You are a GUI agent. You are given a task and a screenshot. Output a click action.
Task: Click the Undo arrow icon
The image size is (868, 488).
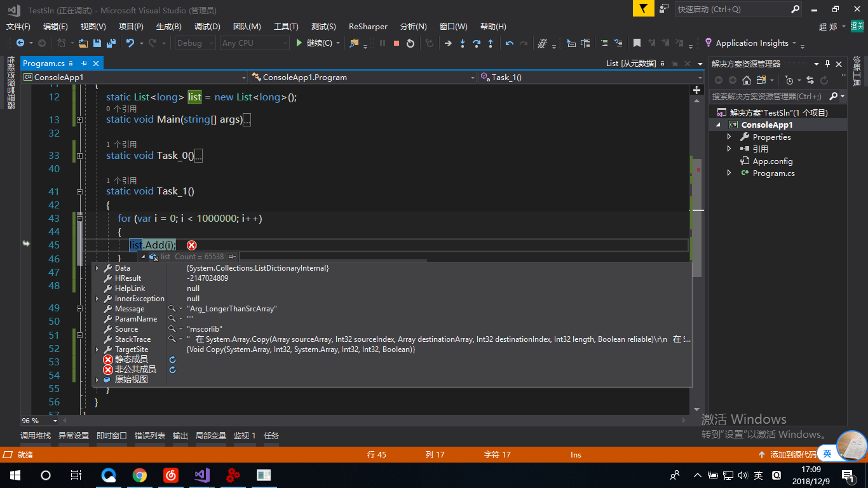coord(130,43)
